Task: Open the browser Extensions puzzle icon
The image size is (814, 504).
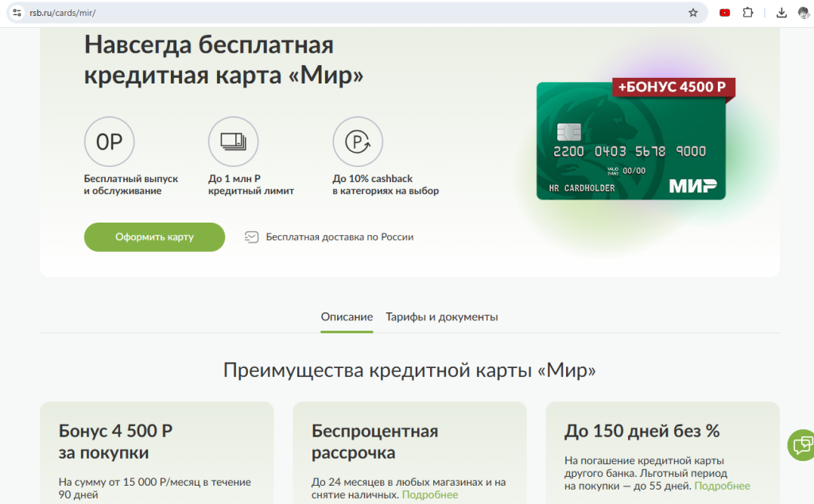Action: pyautogui.click(x=748, y=12)
